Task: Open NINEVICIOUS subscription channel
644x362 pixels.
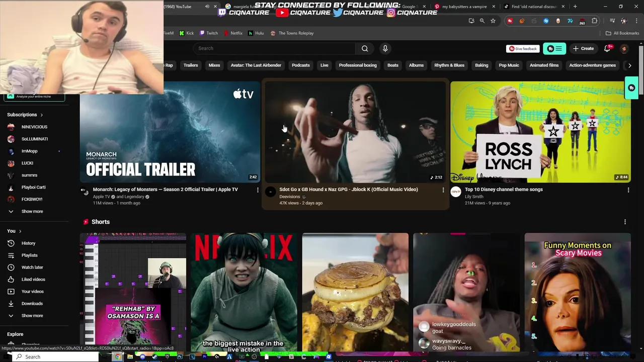Action: 34,127
